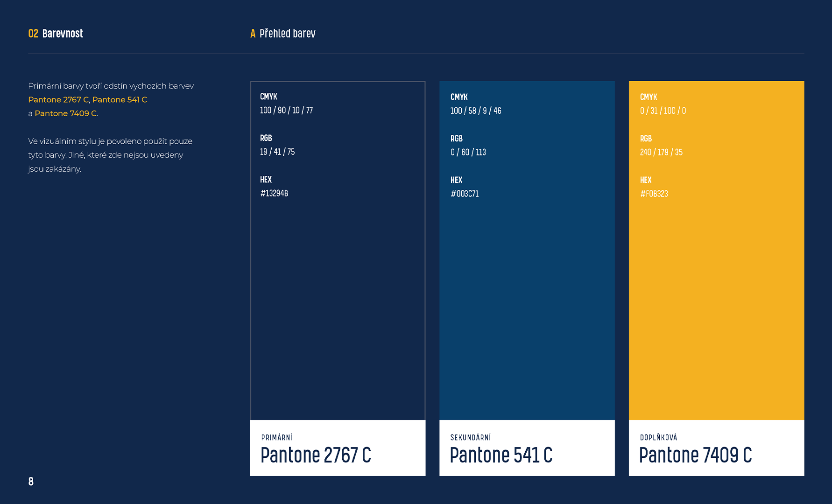Select the '02 Barevnost' section heading
The image size is (832, 504).
tap(56, 34)
